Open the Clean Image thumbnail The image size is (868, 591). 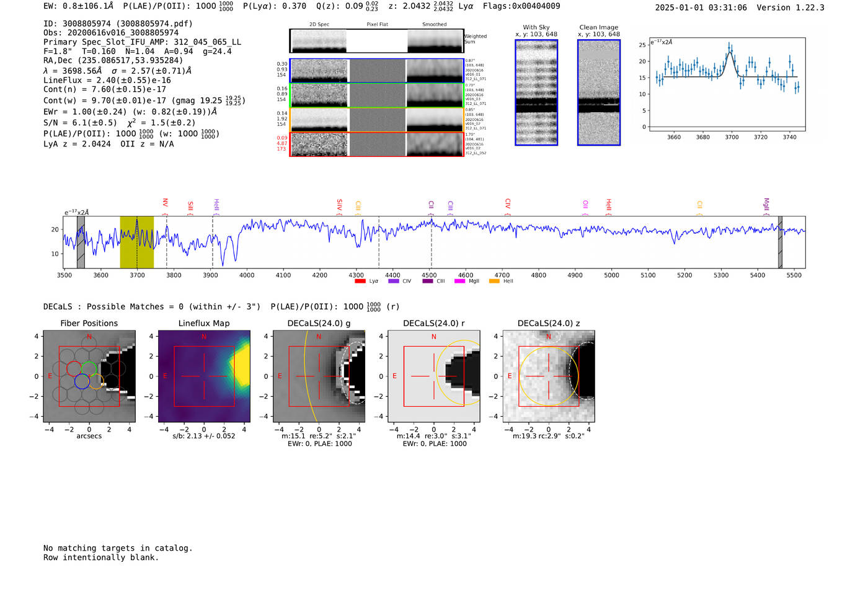pos(599,92)
